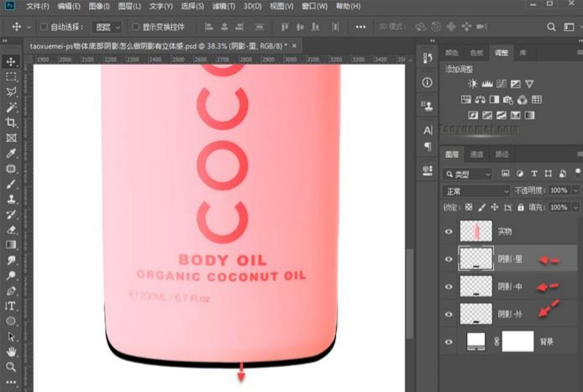This screenshot has width=583, height=392.
Task: Open the 窗口(W) menu
Action: [314, 7]
